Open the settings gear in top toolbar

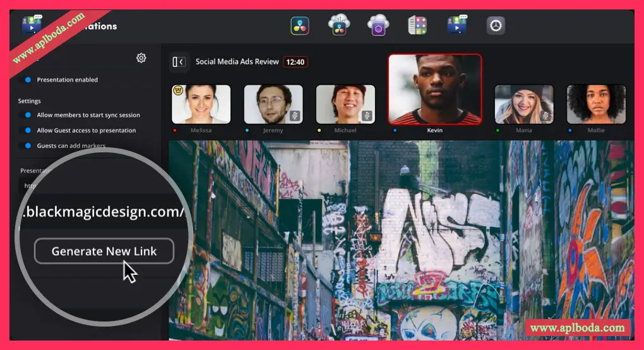[496, 26]
